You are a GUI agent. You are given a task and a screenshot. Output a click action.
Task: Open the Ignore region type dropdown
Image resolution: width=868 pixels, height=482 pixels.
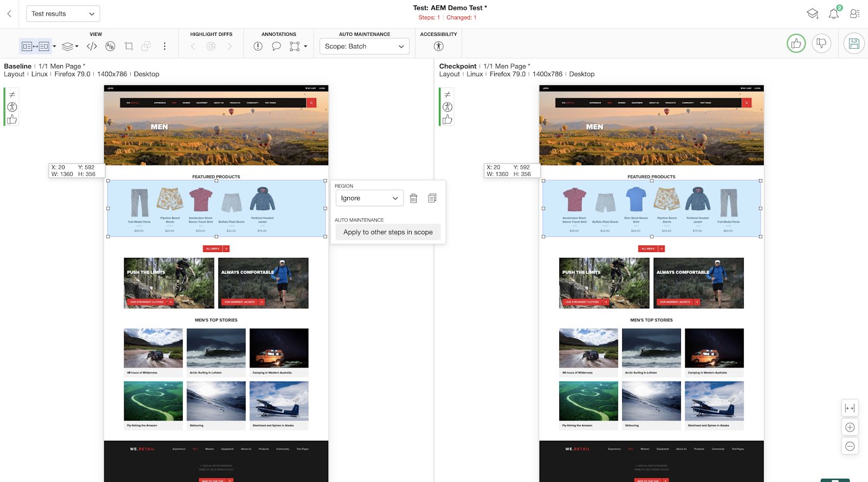coord(369,199)
